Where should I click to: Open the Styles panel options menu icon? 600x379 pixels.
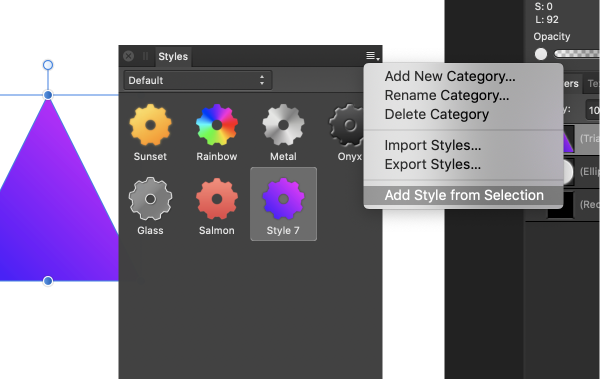(372, 56)
